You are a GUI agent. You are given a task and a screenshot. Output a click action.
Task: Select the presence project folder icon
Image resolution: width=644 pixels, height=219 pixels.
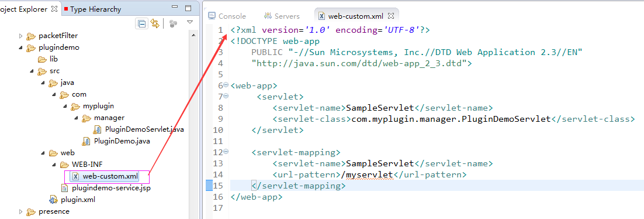31,211
